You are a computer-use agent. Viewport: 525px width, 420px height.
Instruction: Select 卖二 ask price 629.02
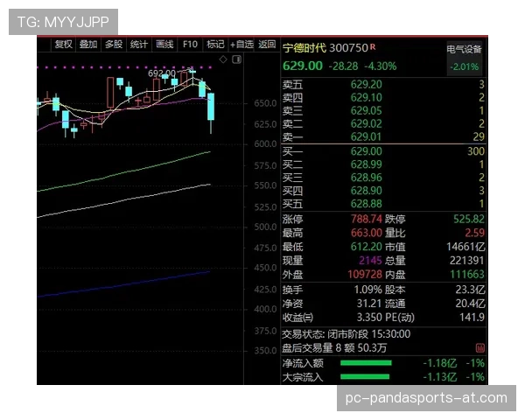click(366, 123)
